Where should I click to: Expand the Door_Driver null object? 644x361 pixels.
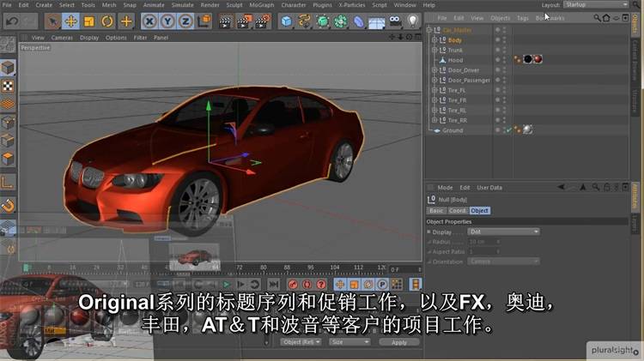[x=434, y=70]
